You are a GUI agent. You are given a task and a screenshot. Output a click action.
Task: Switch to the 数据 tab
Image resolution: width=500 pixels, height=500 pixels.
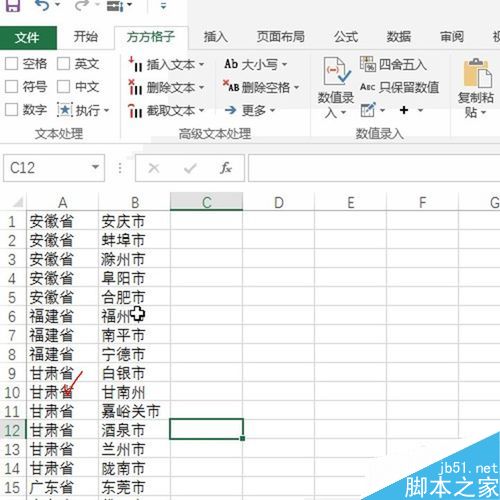tap(398, 37)
